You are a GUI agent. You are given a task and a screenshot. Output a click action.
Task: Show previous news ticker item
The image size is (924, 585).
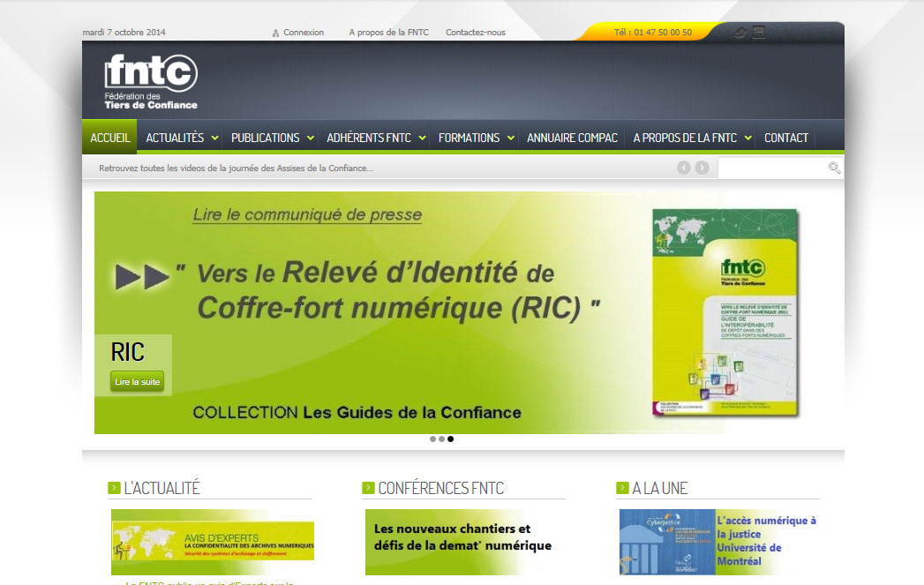[684, 168]
